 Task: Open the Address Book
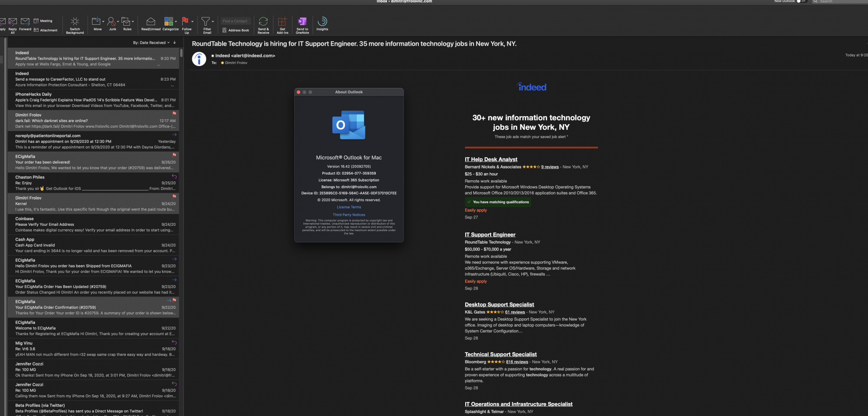pyautogui.click(x=236, y=30)
